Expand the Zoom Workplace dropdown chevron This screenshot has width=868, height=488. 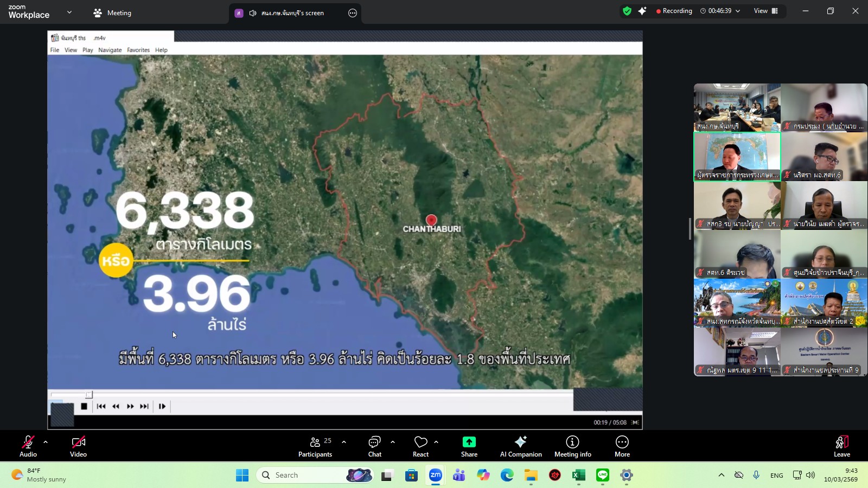tap(69, 12)
